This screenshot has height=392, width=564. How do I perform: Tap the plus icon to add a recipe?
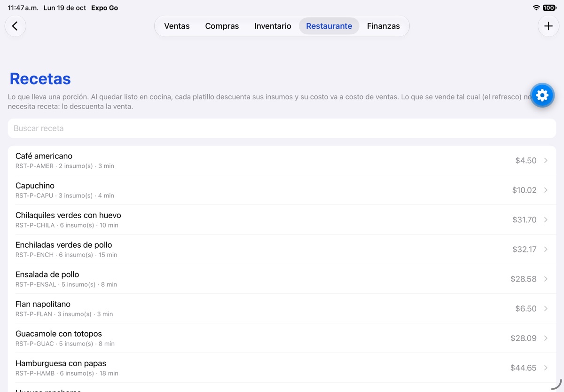click(548, 26)
